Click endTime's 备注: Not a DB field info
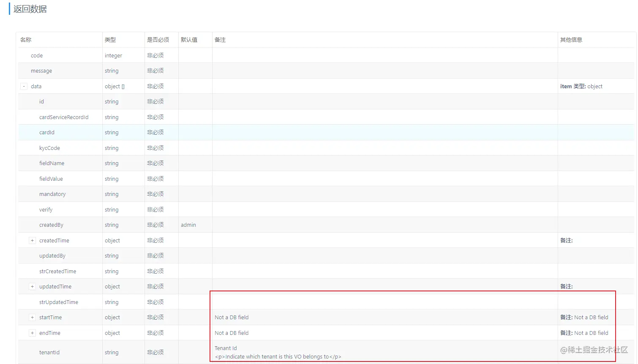The image size is (638, 364). coord(584,333)
